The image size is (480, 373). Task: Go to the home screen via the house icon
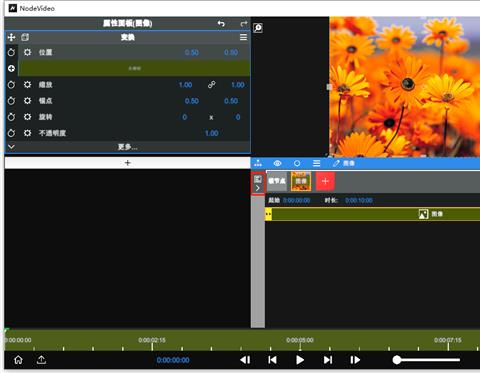click(18, 360)
